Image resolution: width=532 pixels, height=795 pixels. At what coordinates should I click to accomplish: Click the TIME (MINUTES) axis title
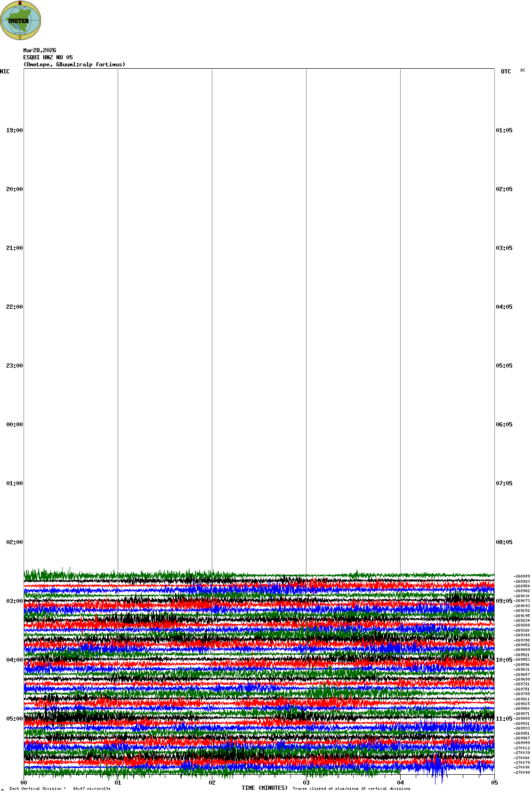point(265,788)
